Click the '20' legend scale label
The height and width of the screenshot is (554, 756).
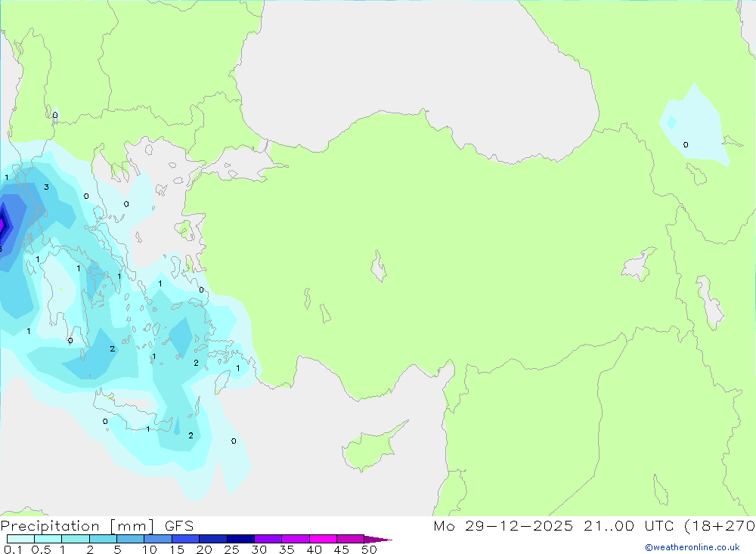click(204, 549)
